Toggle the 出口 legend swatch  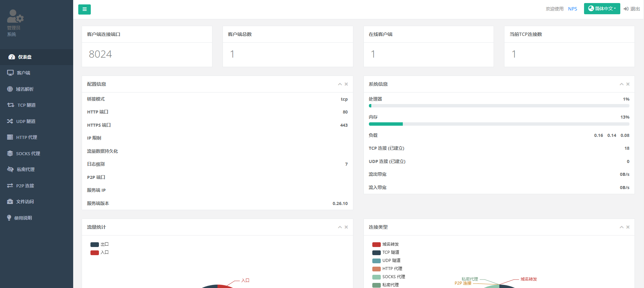pyautogui.click(x=95, y=245)
